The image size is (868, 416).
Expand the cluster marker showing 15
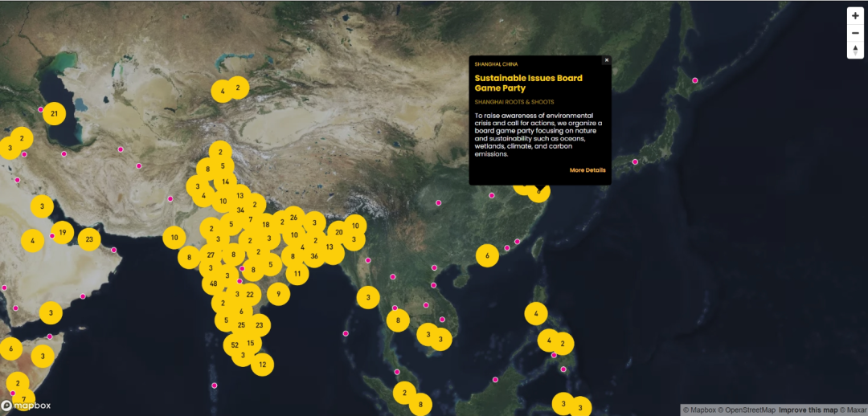coord(250,344)
